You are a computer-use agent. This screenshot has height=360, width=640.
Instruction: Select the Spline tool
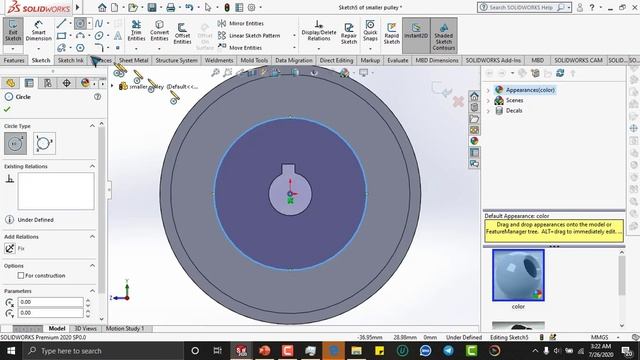coord(99,23)
